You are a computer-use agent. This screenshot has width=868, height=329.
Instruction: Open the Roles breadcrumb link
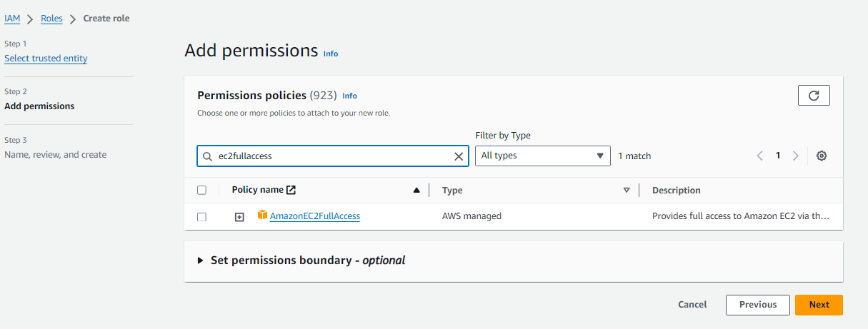(52, 18)
